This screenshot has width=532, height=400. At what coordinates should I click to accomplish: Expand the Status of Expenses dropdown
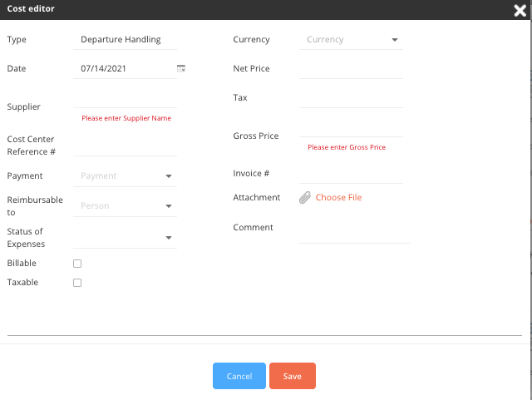[125, 238]
